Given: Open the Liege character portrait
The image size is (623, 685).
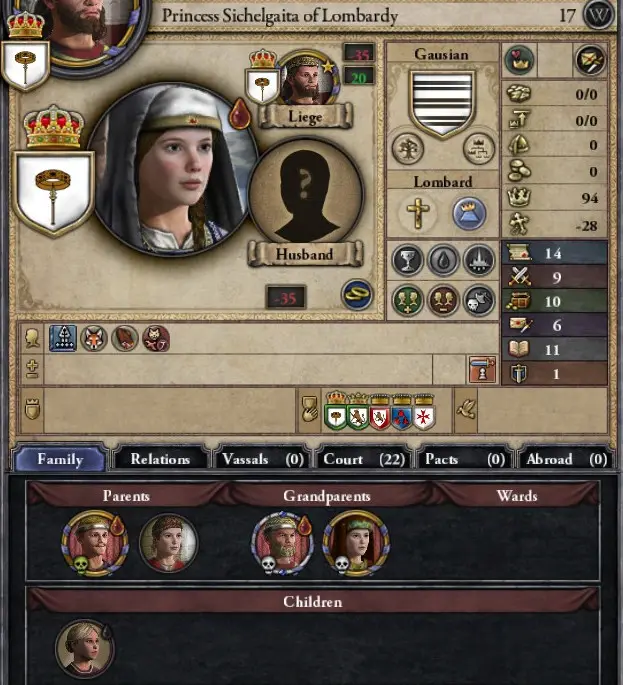Looking at the screenshot, I should [x=307, y=78].
